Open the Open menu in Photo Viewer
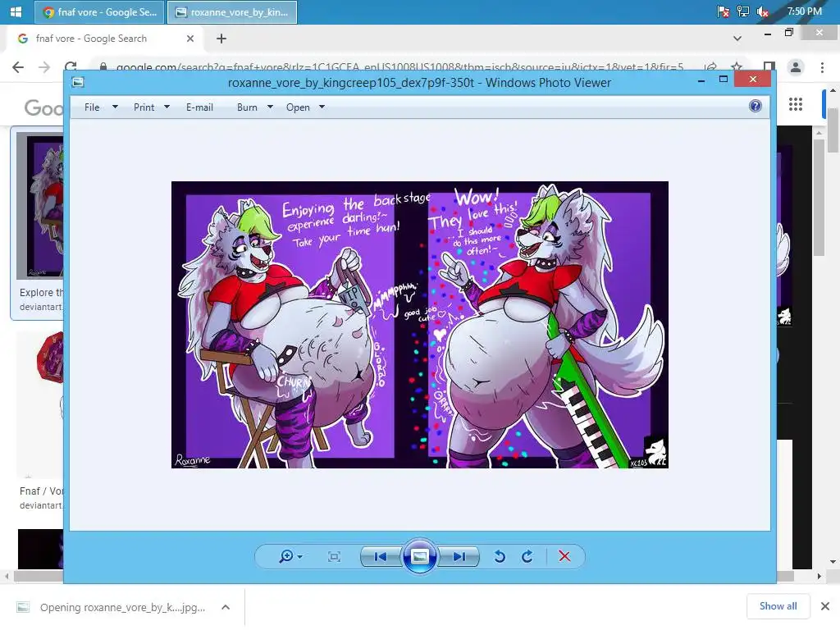This screenshot has height=630, width=840. [298, 107]
